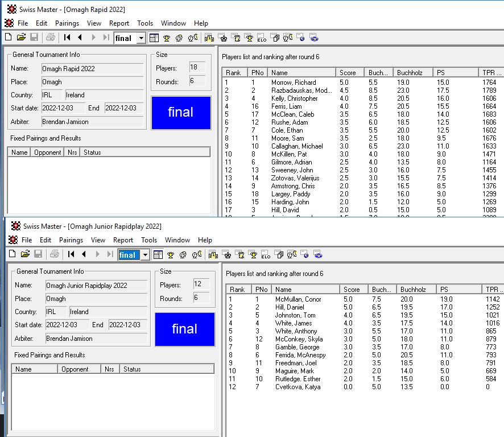Click the table view icon in Omagh Rapid 2022 toolbar
Screen dimensions: 504x437
154,38
